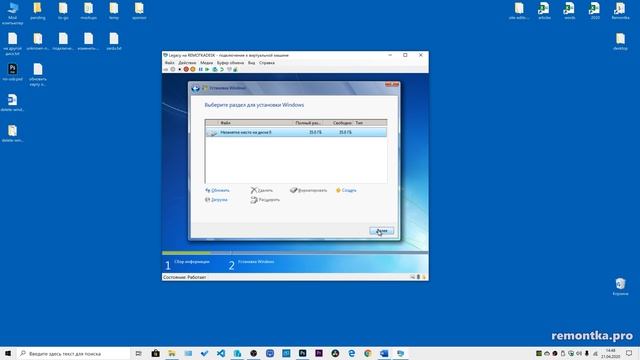Open Word from the taskbar
This screenshot has height=360, width=640.
click(384, 353)
